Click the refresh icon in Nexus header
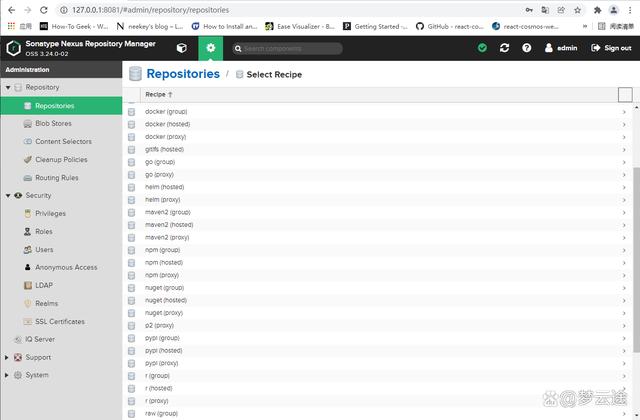This screenshot has width=640, height=420. [504, 48]
